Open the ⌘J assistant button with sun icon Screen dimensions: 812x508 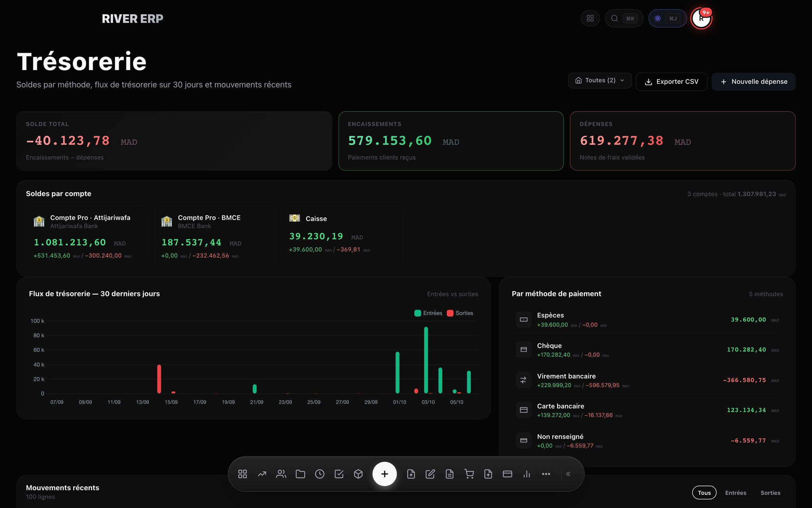point(667,18)
